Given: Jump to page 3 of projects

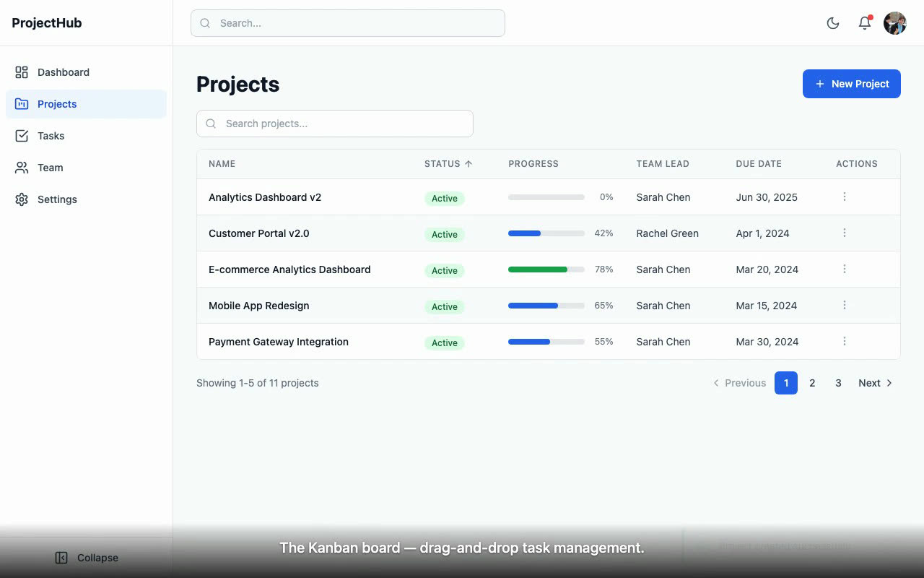Looking at the screenshot, I should 838,383.
